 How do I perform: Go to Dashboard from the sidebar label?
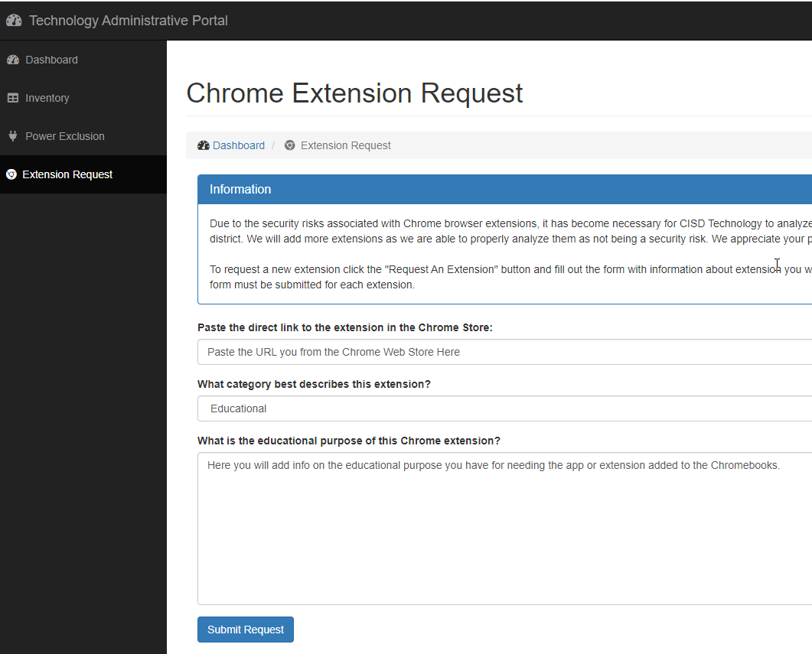51,60
